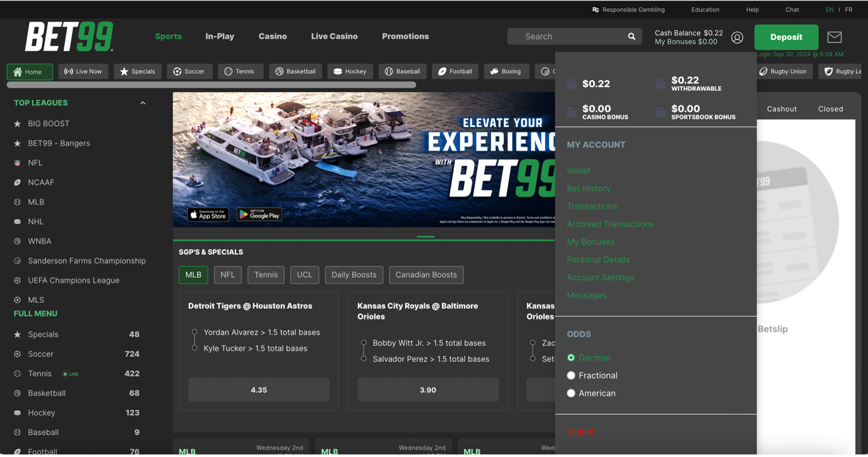Open the Promotions main tab
This screenshot has height=457, width=868.
tap(405, 36)
